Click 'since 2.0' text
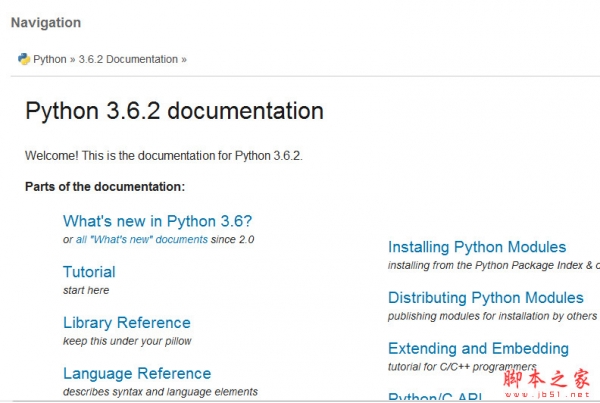Screen dimensions: 600x403 tap(233, 240)
